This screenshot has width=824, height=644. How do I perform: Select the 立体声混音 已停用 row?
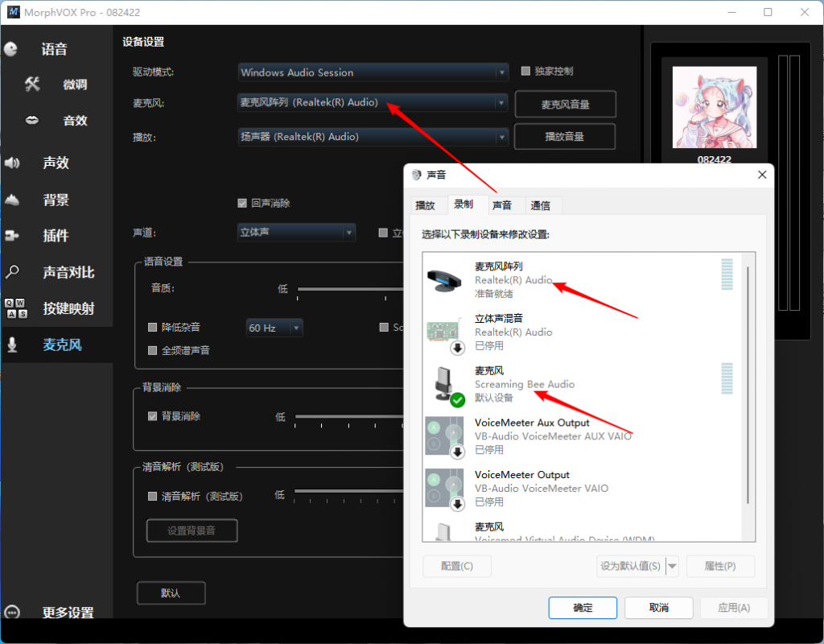pos(582,332)
